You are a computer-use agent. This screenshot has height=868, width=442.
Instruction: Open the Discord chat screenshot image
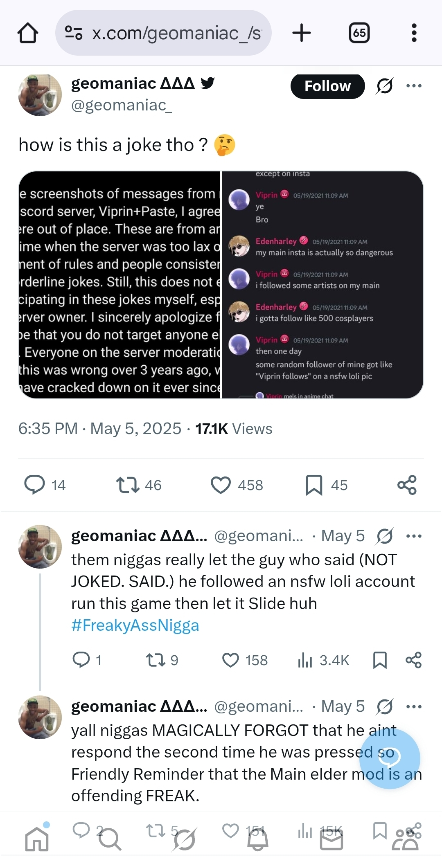click(x=323, y=285)
